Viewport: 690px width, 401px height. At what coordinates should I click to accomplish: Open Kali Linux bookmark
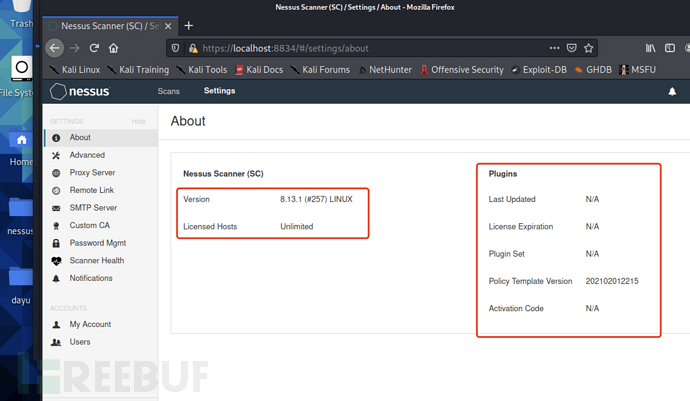pyautogui.click(x=75, y=70)
